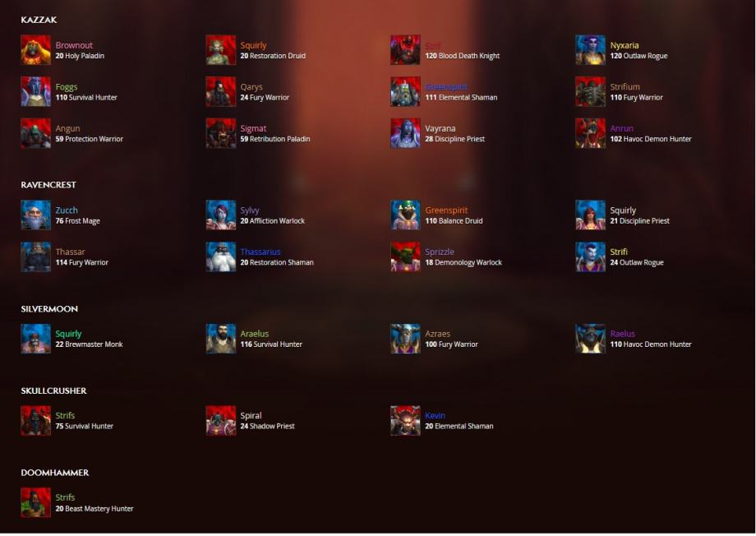This screenshot has height=536, width=756.
Task: Select the portrait of Qarys, Fury Warrior
Action: click(x=221, y=92)
